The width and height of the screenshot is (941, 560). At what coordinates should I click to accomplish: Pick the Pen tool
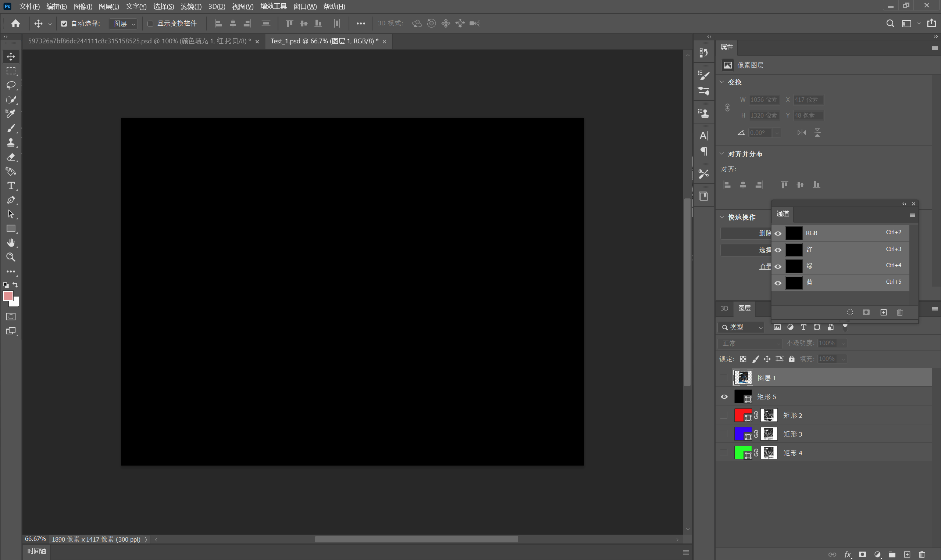[11, 200]
